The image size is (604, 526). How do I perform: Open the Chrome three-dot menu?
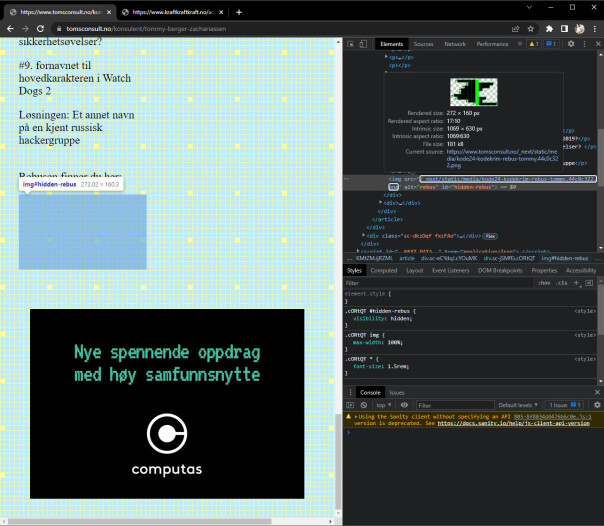(x=595, y=29)
